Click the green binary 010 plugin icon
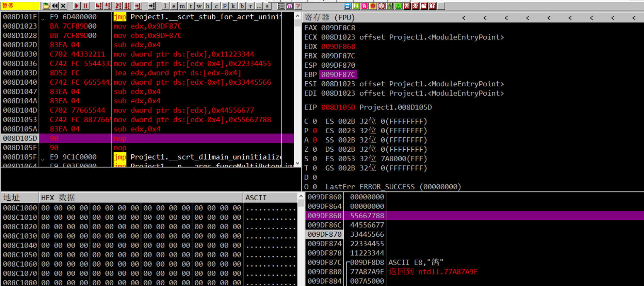Screen dimensions: 644x286 [x=390, y=6]
